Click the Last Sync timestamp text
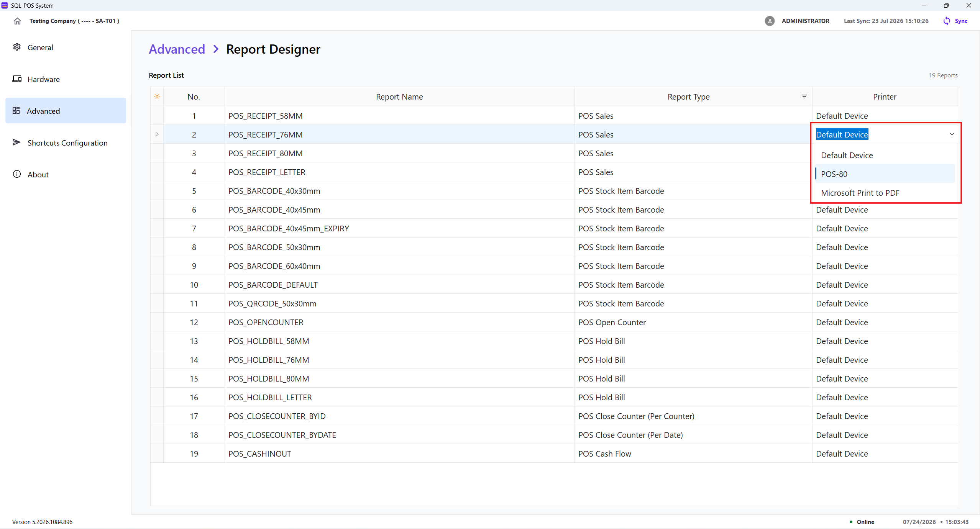Screen dimensions: 980x529 click(886, 21)
